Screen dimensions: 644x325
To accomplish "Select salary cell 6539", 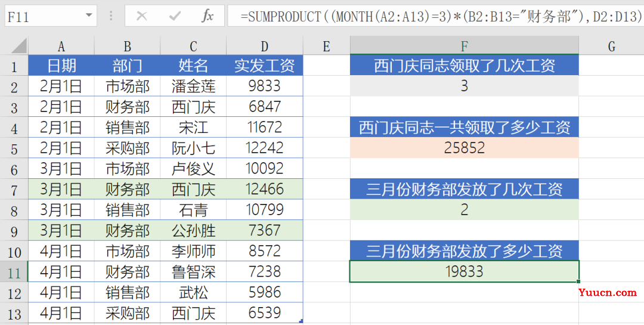I will point(265,313).
